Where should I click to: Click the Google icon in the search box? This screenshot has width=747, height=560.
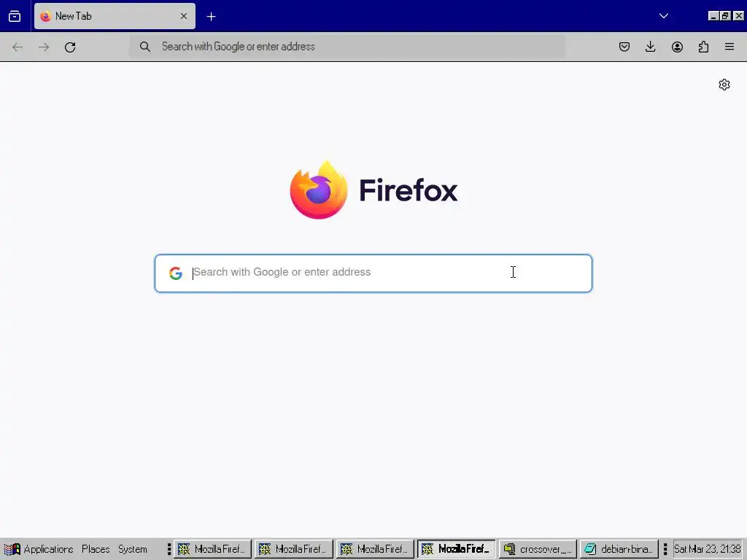(x=176, y=273)
